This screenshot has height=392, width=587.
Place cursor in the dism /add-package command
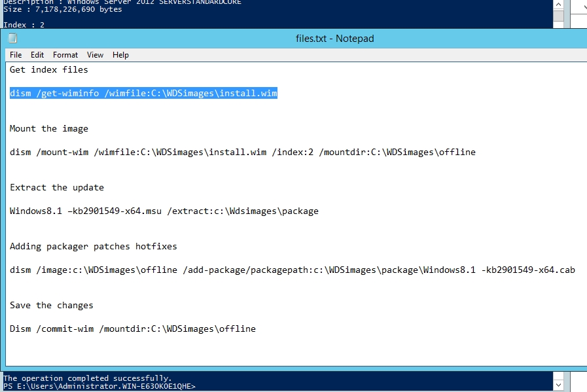[x=292, y=270]
